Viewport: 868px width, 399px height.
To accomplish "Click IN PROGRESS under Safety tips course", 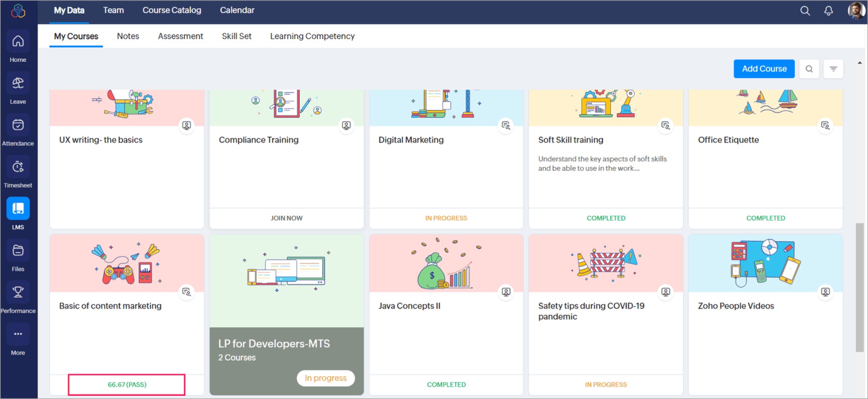I will pos(606,385).
